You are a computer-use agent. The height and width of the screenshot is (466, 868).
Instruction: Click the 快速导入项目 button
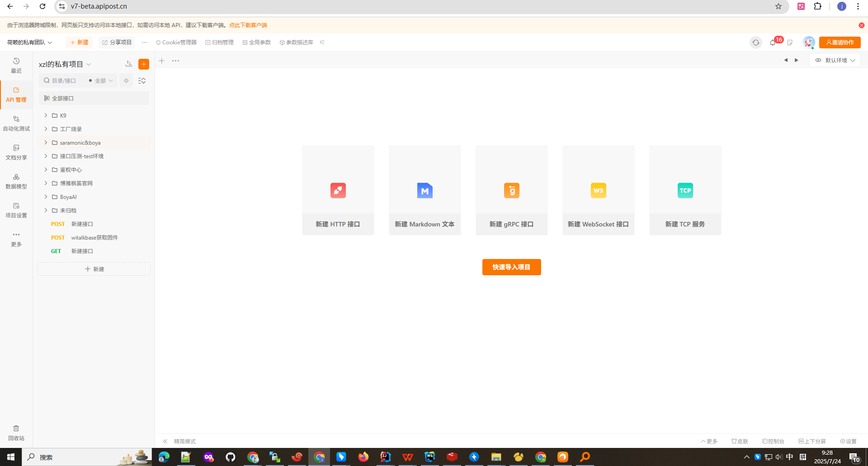coord(512,267)
